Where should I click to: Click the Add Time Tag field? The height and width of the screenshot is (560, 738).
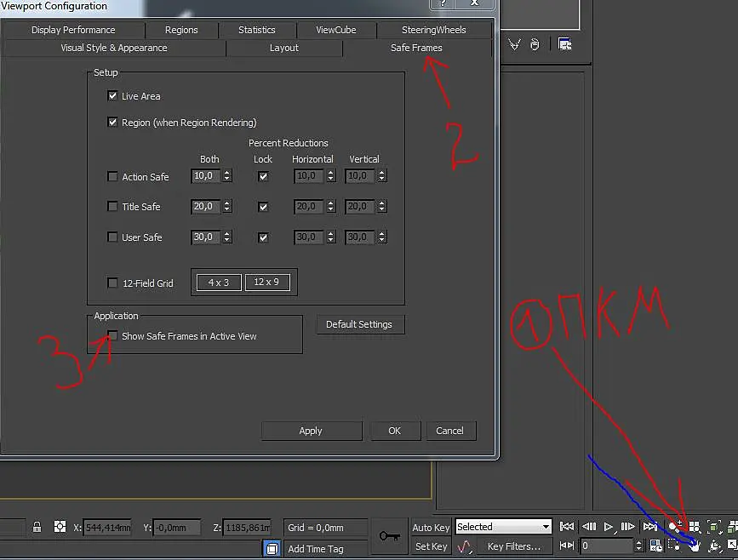324,549
